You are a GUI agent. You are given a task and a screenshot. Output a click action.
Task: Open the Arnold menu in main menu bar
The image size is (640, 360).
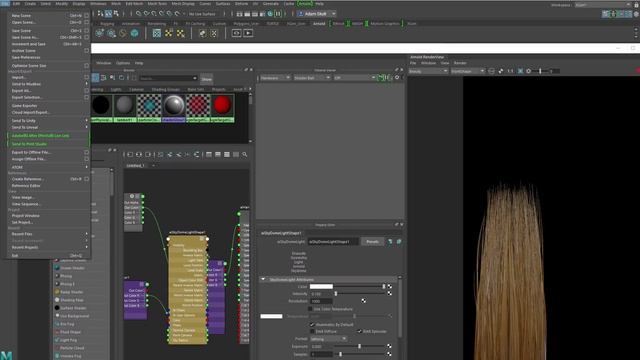pyautogui.click(x=305, y=4)
